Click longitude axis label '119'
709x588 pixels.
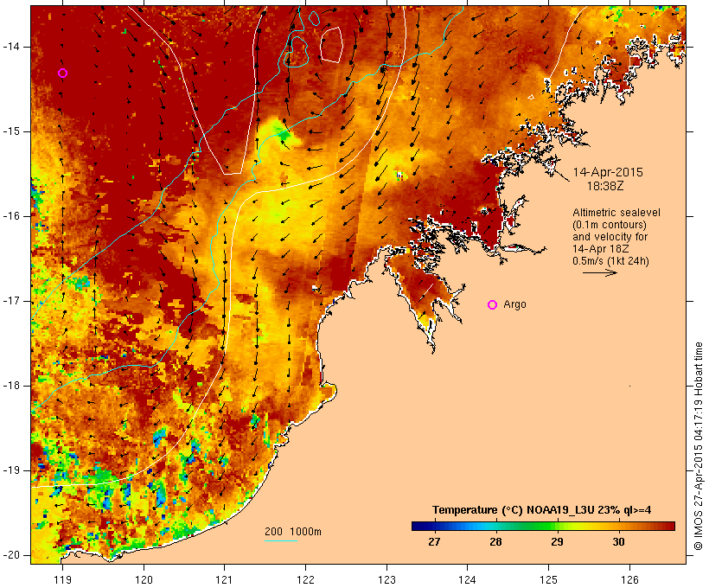tap(63, 579)
